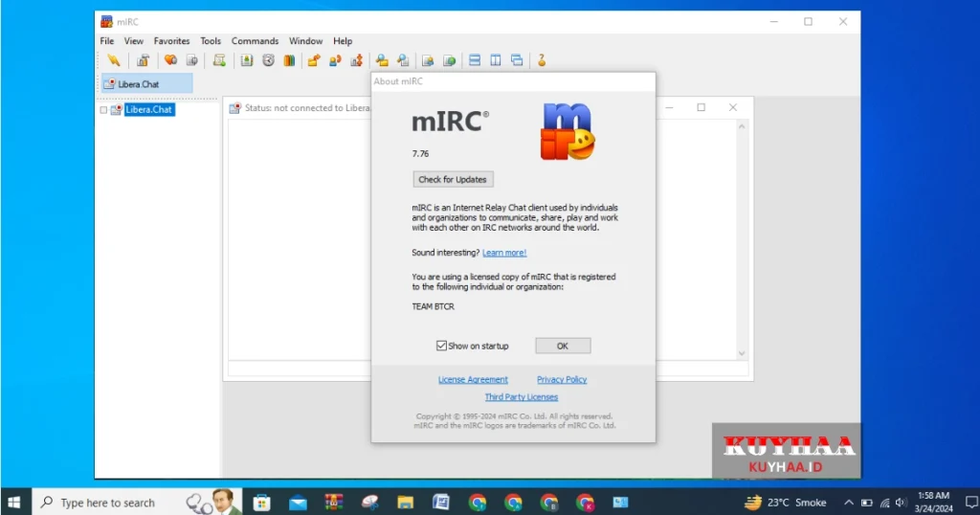Open the Third Party Licenses link

pyautogui.click(x=522, y=397)
